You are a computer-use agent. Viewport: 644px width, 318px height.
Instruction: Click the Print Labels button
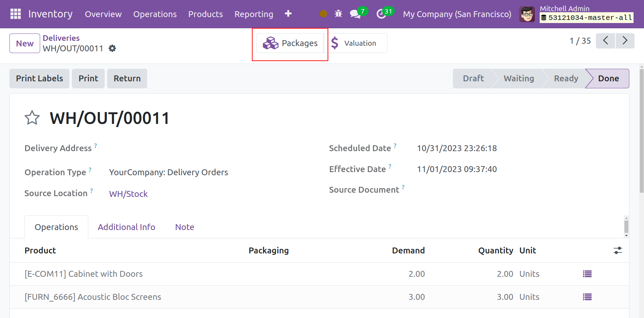(39, 79)
